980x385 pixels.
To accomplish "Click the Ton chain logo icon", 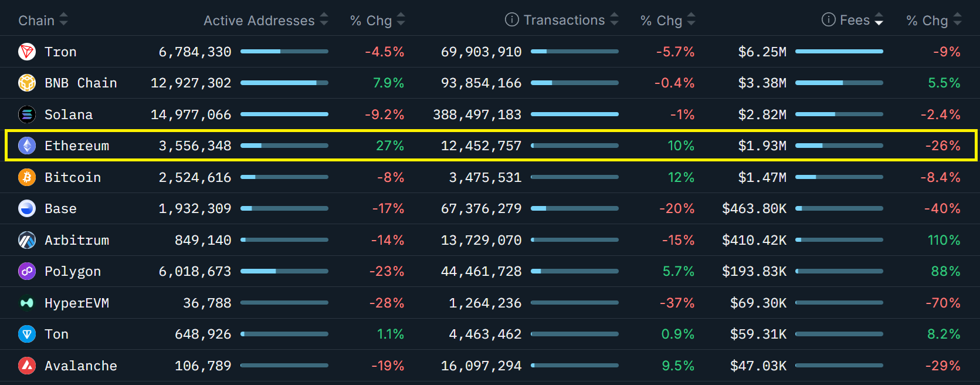I will (27, 334).
